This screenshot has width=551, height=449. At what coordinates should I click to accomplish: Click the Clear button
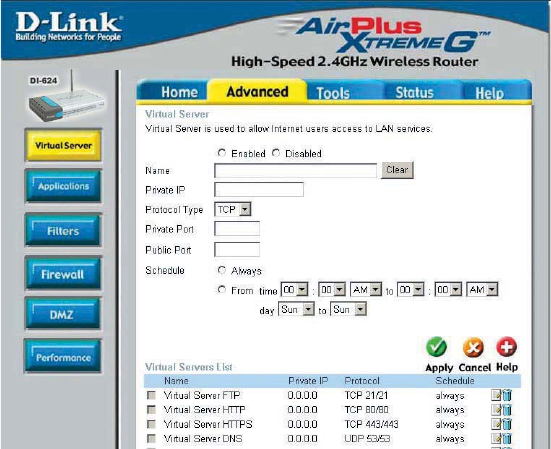[x=397, y=170]
